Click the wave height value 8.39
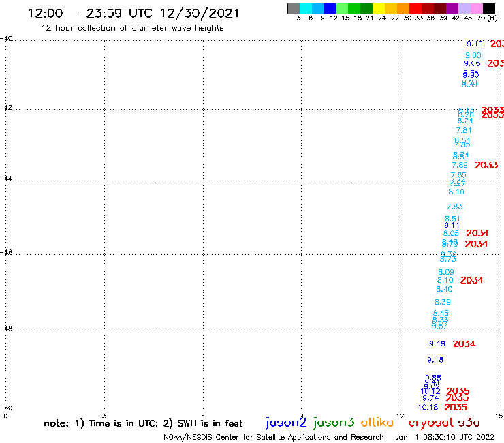This screenshot has width=504, height=443. 443,302
